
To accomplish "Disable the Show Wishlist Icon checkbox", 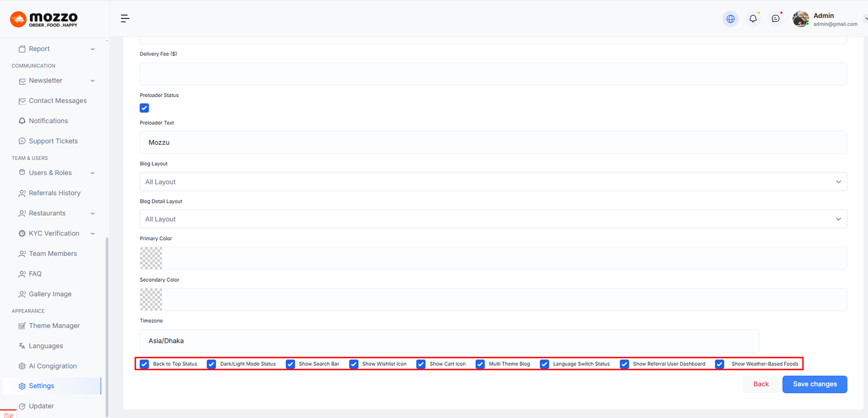I will (354, 364).
